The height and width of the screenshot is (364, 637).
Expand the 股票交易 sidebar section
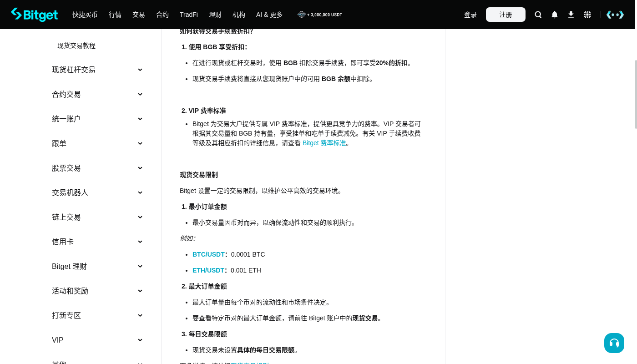(97, 168)
